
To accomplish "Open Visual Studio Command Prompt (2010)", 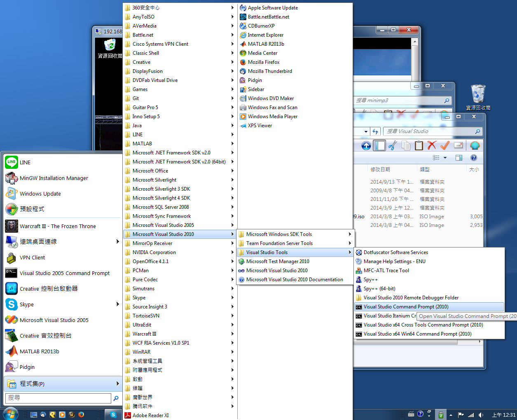I will tap(429, 307).
